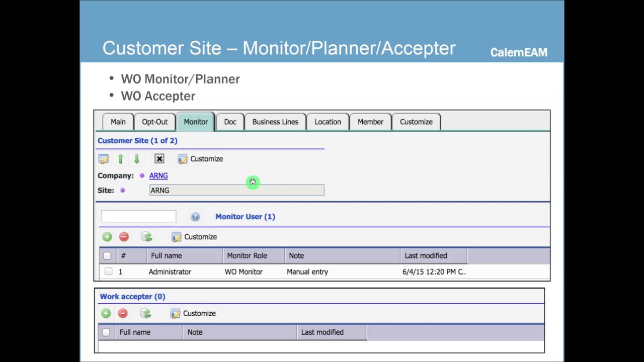Click the Work accepter (0) heading
Screen dimensions: 644x362
click(132, 297)
